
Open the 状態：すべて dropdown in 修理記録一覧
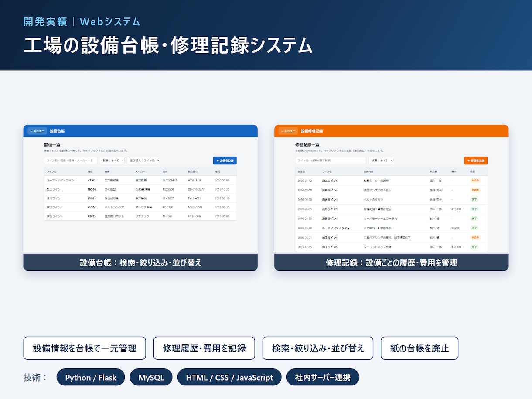coord(381,160)
